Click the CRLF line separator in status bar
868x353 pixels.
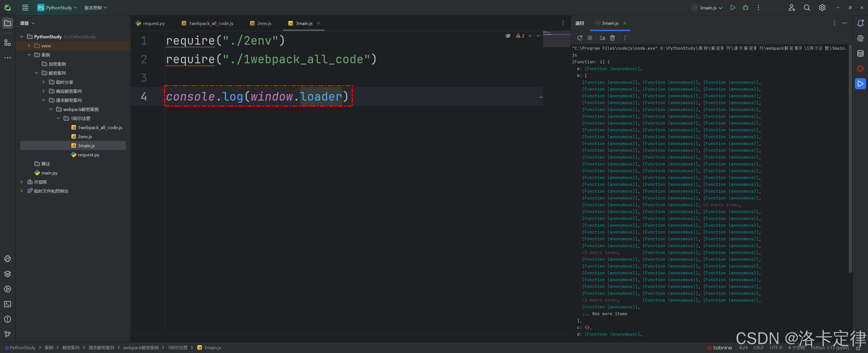pos(758,348)
